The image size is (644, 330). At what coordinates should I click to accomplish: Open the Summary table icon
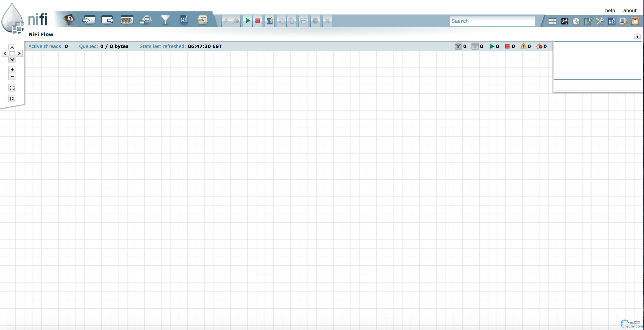click(x=552, y=21)
